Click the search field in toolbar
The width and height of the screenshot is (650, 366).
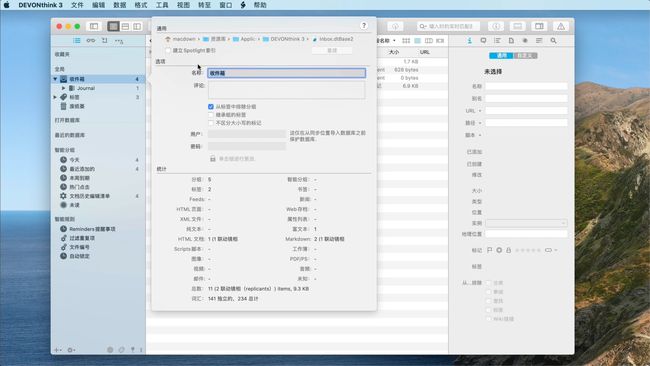[448, 27]
